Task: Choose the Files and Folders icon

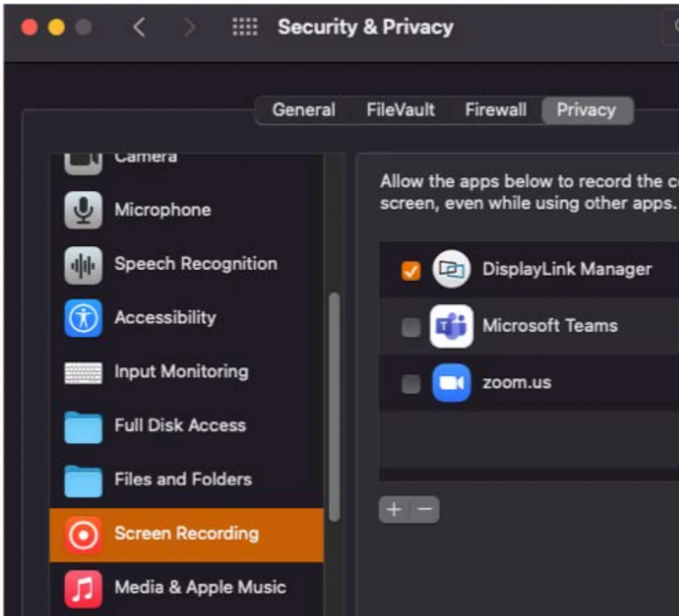Action: point(83,479)
